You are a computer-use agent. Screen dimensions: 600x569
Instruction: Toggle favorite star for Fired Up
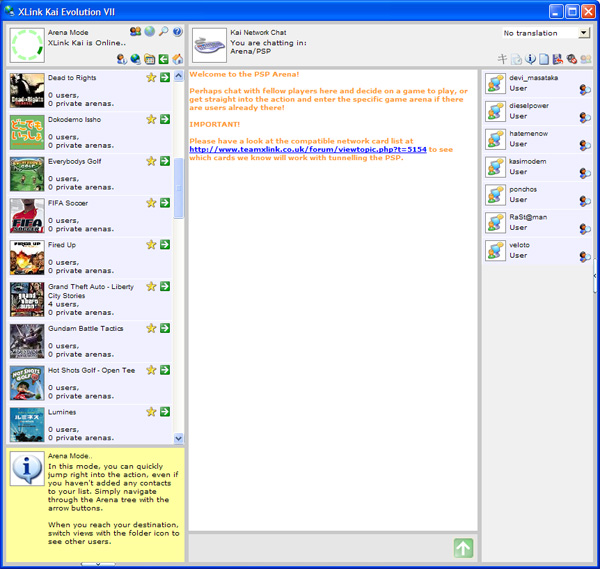click(x=151, y=244)
